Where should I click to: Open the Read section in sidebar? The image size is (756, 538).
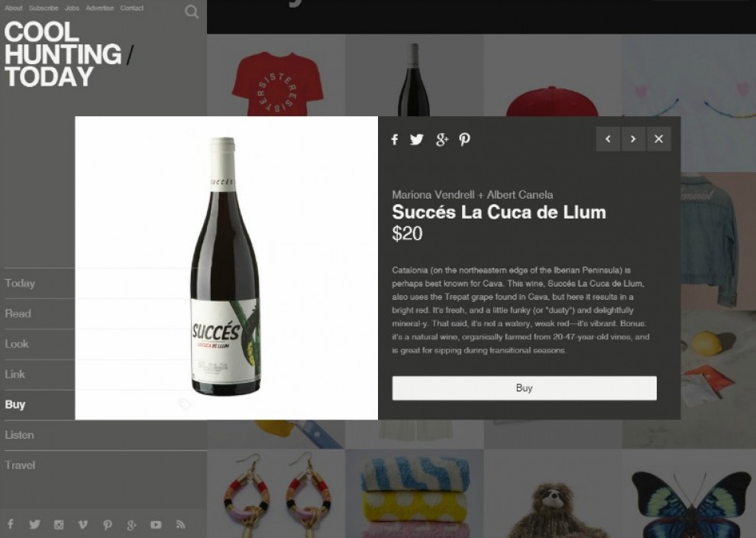click(x=18, y=313)
